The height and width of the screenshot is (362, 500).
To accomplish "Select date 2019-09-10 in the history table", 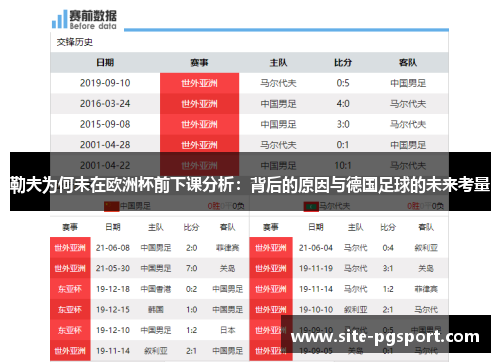I will pos(105,83).
